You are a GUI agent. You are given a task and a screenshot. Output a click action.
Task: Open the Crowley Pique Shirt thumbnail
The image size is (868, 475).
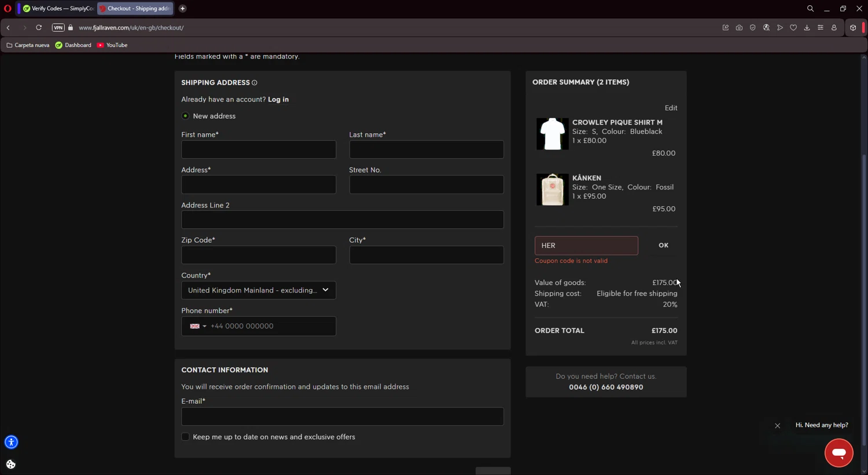point(552,134)
